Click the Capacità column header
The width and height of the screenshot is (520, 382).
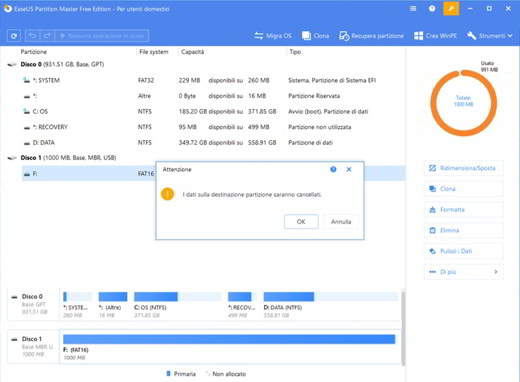(x=193, y=52)
